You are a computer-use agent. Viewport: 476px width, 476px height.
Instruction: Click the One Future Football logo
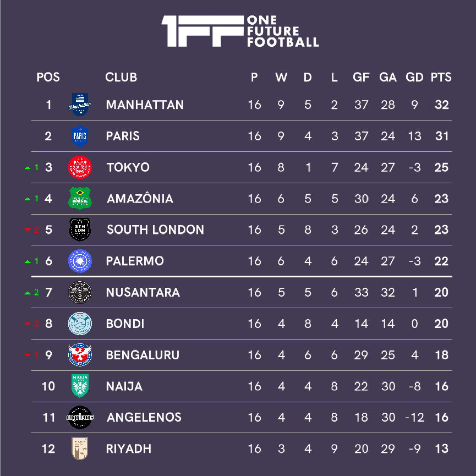240,31
